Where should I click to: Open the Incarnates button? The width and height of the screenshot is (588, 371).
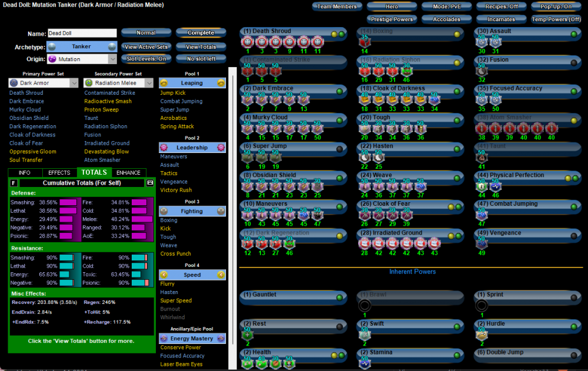501,19
